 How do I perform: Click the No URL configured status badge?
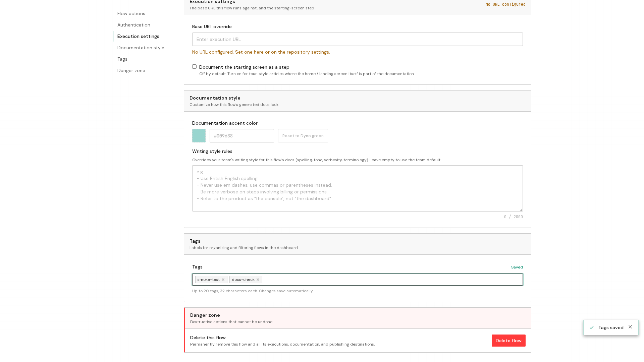[505, 4]
